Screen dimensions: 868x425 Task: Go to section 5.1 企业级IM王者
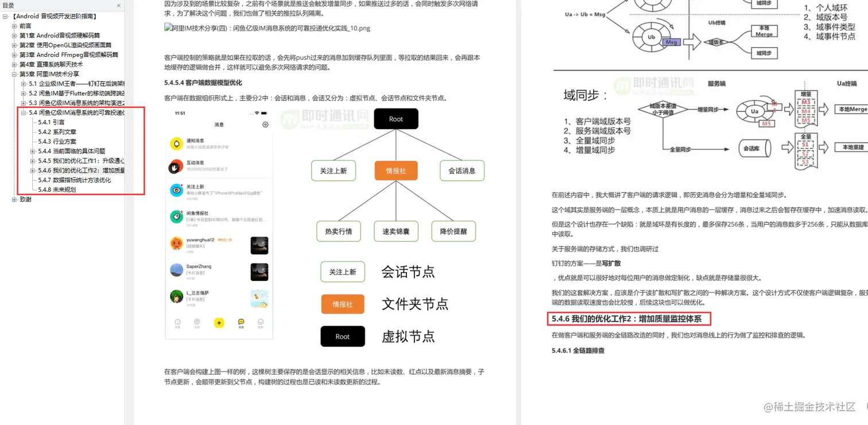tap(77, 84)
